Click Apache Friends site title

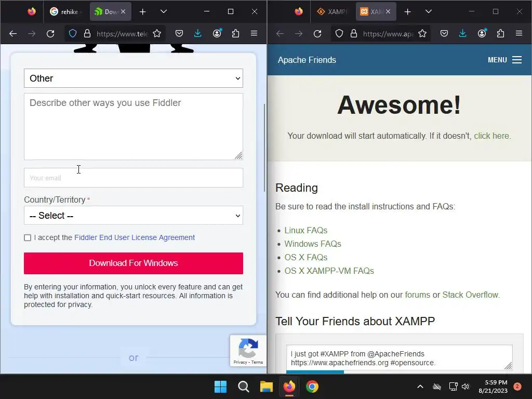(x=307, y=60)
